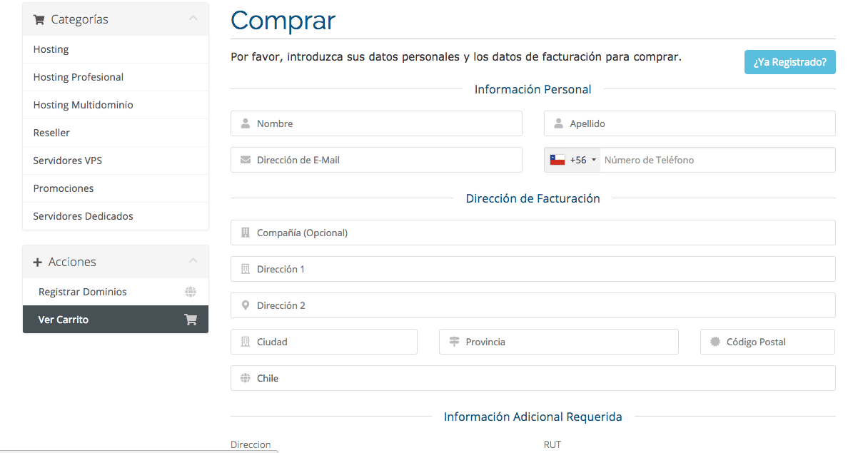Click the ¿Ya Registrado? button
The height and width of the screenshot is (453, 868).
tap(789, 62)
